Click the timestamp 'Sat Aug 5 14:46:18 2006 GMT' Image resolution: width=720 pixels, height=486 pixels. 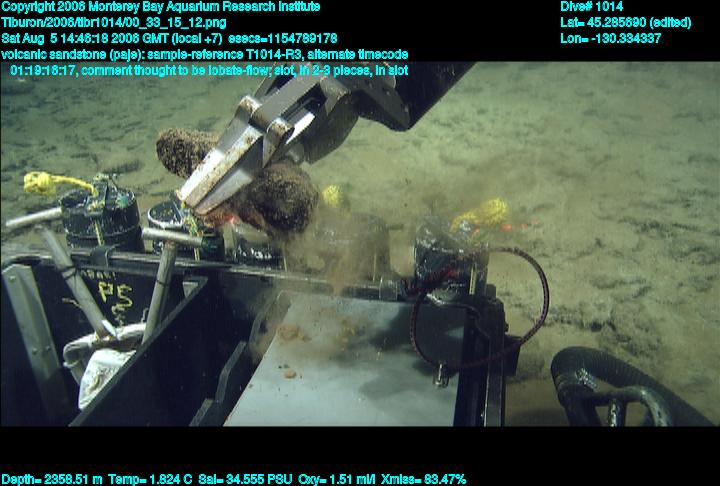coord(86,39)
